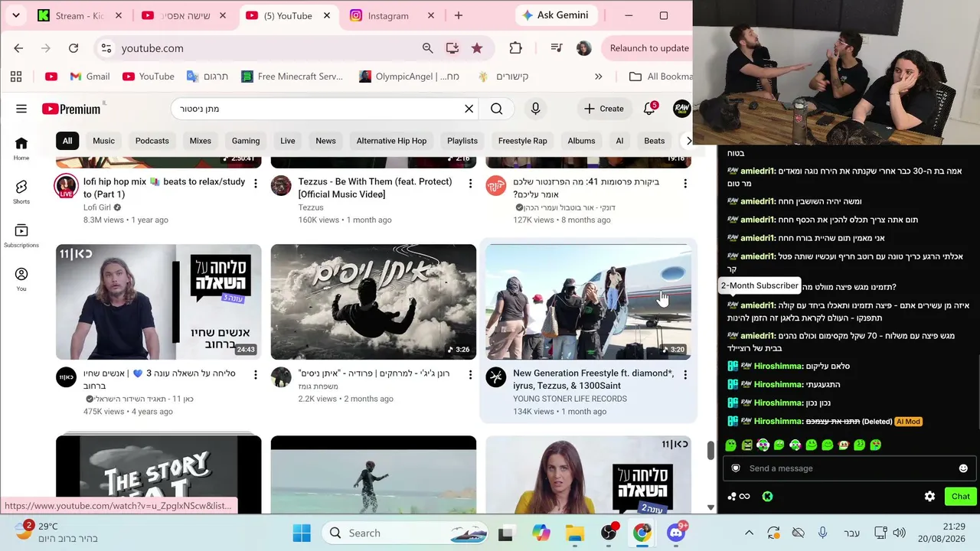
Task: Open Chrome's zoom magnifier in address bar
Action: pos(428,48)
